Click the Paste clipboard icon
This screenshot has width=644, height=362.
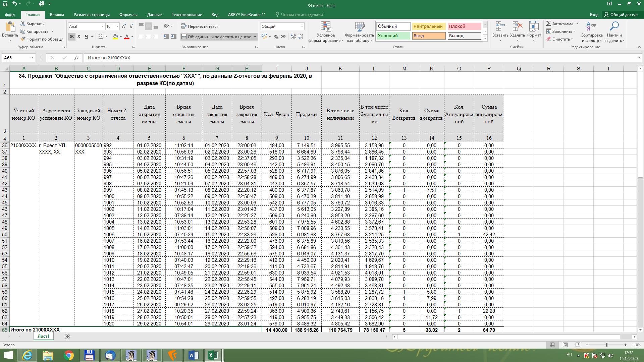point(10,27)
